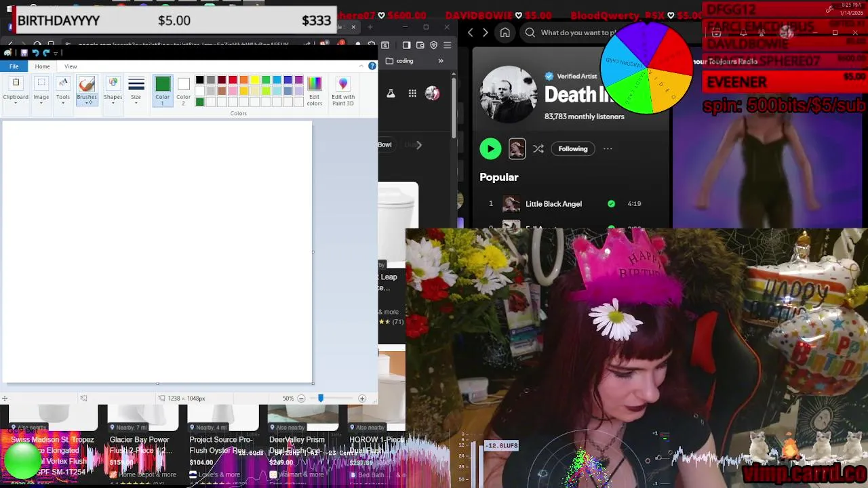Screen dimensions: 868x488
Task: Show more filter chips with right arrow
Action: (419, 145)
